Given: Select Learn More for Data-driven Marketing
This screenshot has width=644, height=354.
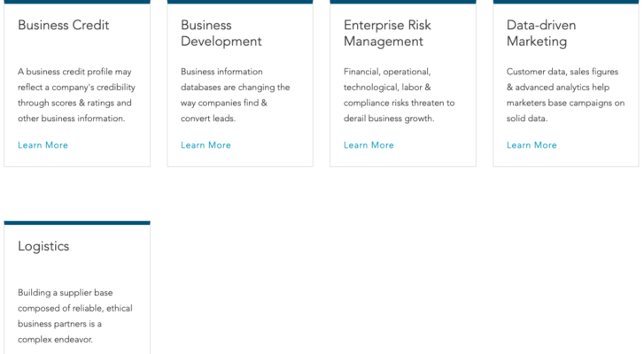Looking at the screenshot, I should pos(531,145).
